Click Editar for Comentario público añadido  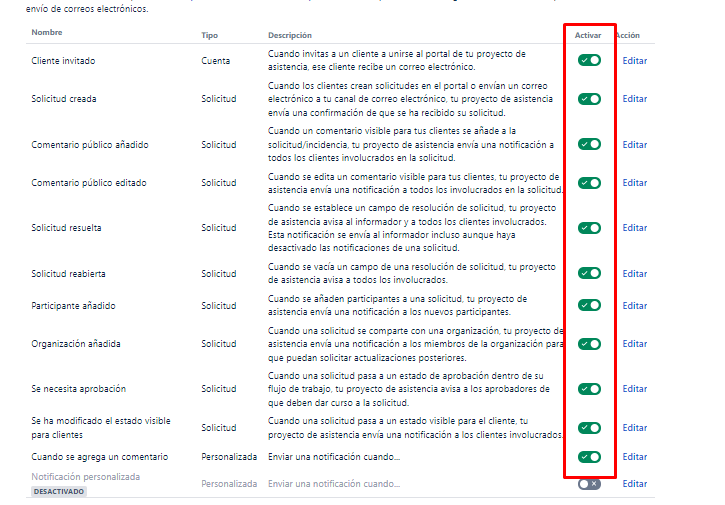(x=634, y=144)
